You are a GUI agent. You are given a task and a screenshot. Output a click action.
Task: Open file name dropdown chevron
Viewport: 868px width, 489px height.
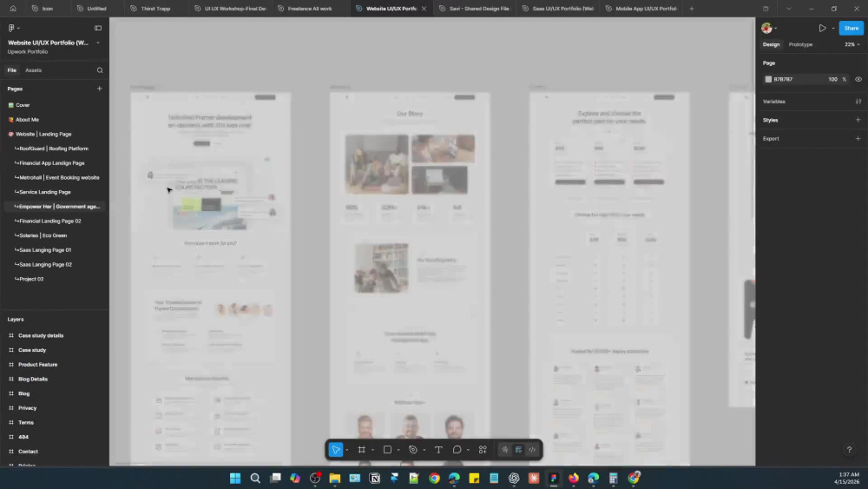click(x=98, y=43)
